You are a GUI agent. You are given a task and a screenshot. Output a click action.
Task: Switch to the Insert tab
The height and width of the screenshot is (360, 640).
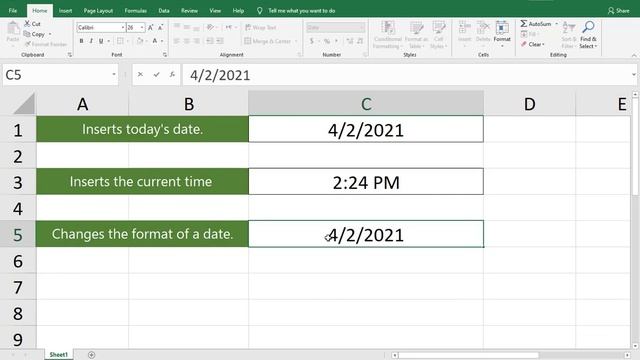(65, 11)
